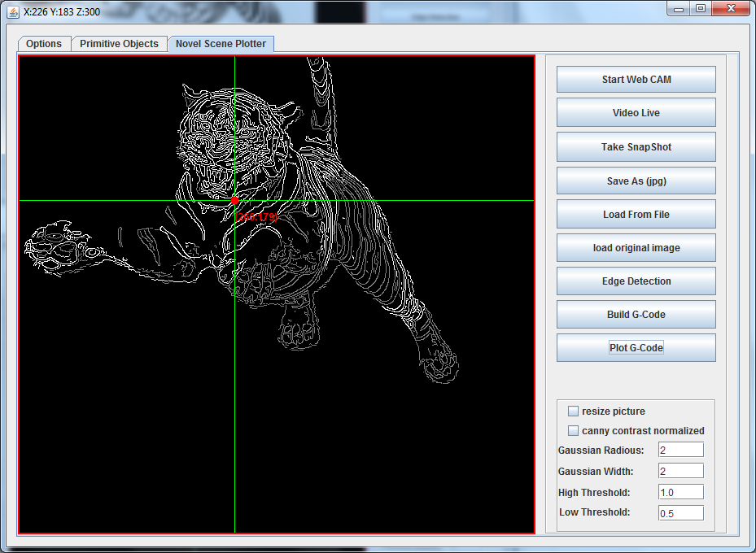Click the Gaussian Radious label
Screen dimensions: 756x553
(x=601, y=451)
